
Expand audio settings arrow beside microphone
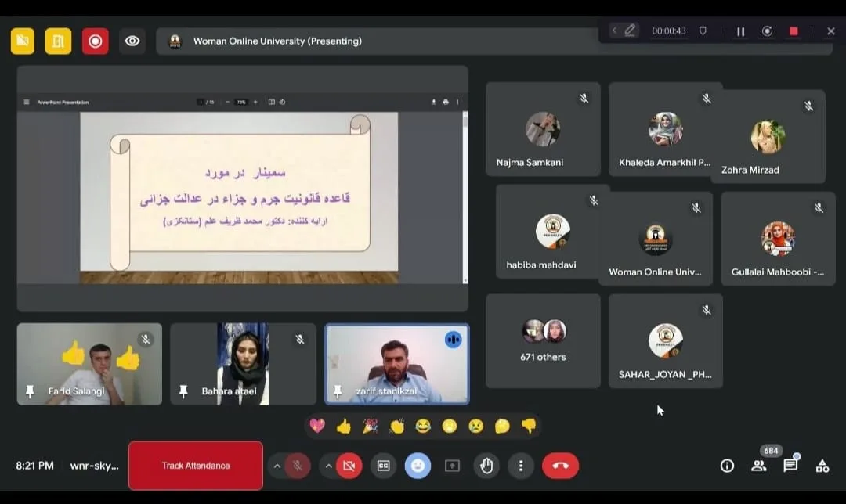click(277, 466)
